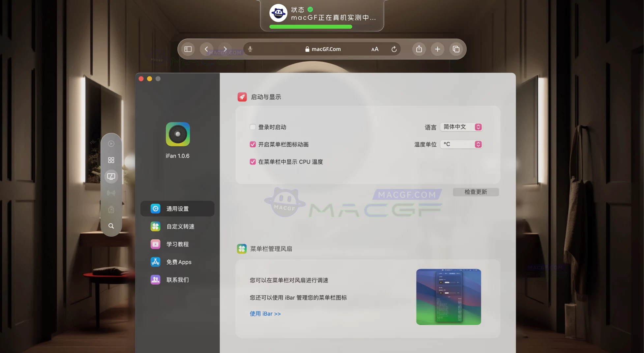This screenshot has width=644, height=353.
Task: Open the AA text size menu in Safari
Action: (374, 49)
